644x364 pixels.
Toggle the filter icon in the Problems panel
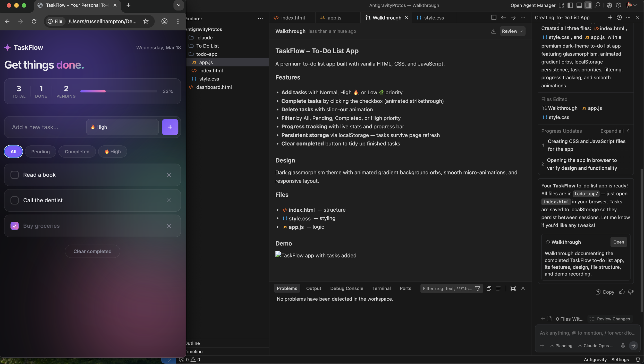click(477, 288)
